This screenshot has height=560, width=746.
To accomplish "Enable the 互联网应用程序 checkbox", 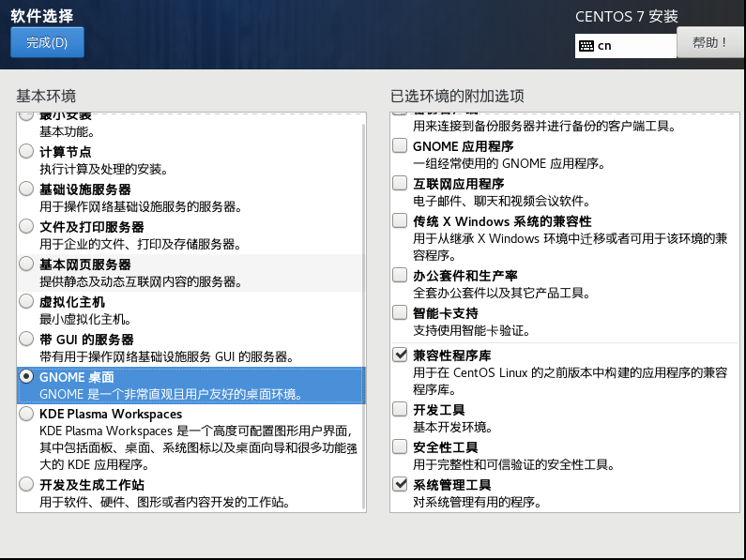I will [400, 183].
